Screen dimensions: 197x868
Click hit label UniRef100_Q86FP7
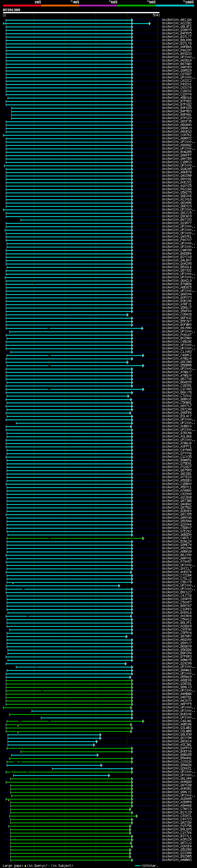pos(177,155)
